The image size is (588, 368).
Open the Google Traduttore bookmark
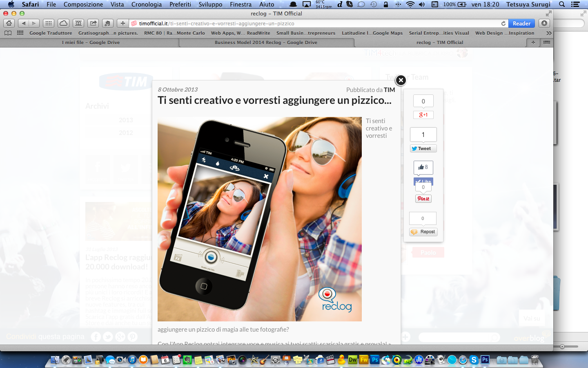tap(51, 33)
